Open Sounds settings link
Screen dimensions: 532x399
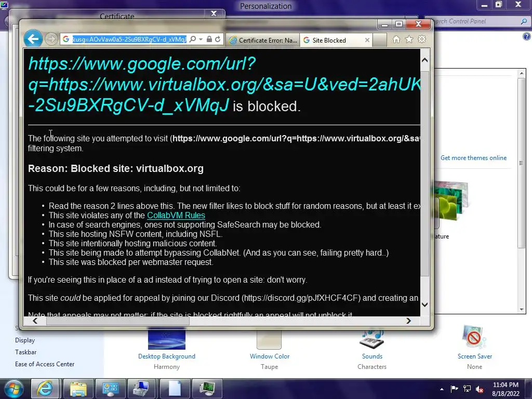click(x=372, y=356)
